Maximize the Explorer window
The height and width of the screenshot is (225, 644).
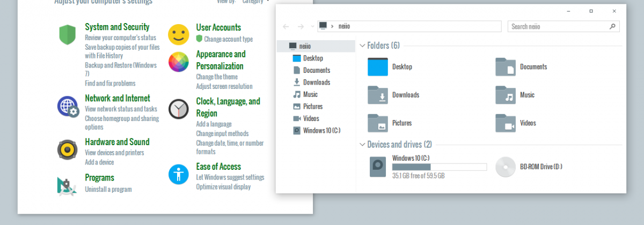(x=591, y=11)
